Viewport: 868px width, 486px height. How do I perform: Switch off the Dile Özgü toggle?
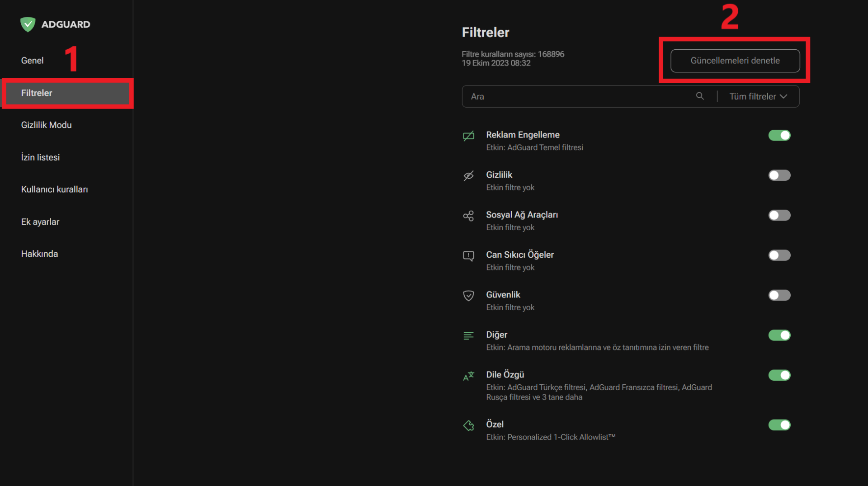pyautogui.click(x=779, y=375)
